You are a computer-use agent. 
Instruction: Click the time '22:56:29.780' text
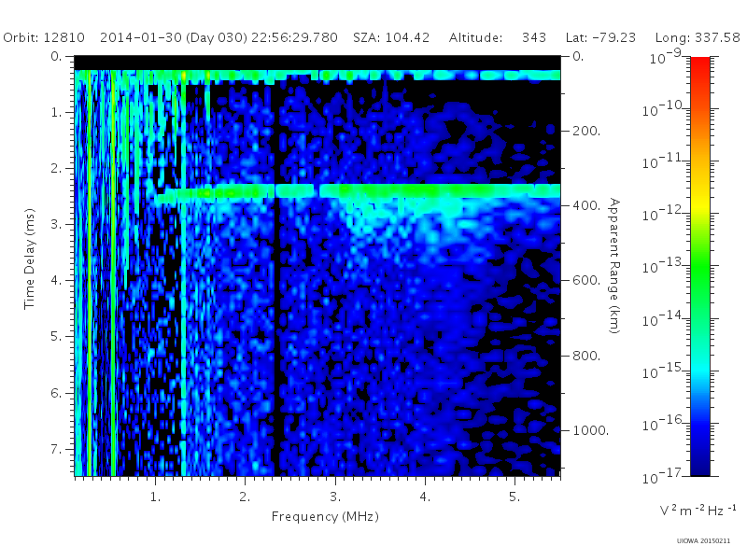[294, 37]
